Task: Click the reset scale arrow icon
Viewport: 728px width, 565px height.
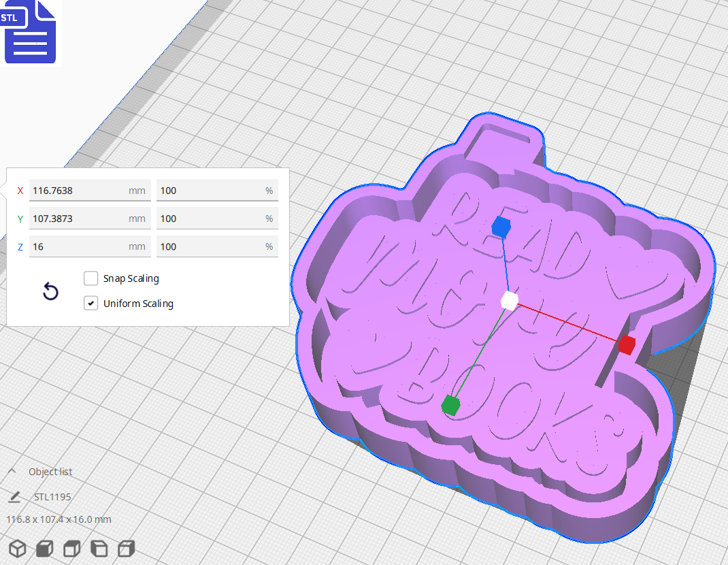Action: 50,291
